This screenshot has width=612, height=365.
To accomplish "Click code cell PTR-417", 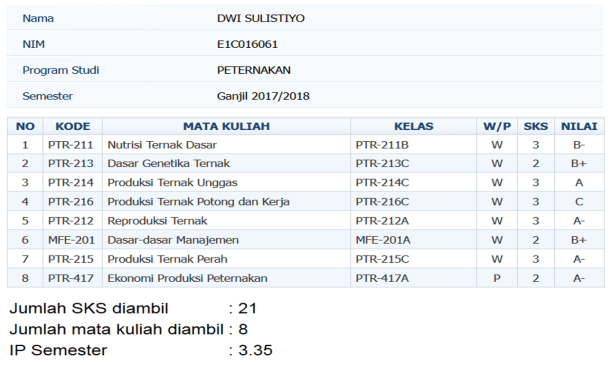I will (x=71, y=278).
